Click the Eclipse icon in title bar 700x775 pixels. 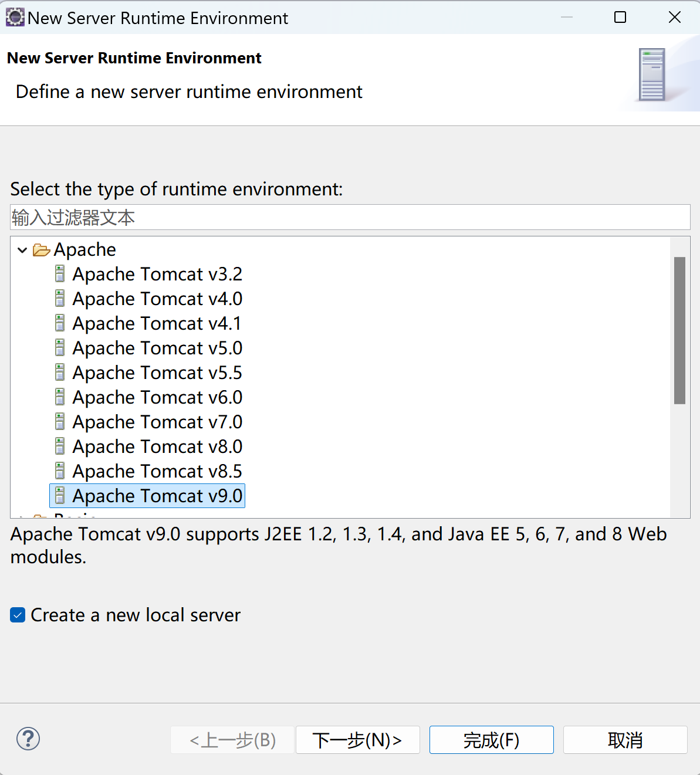pyautogui.click(x=15, y=18)
